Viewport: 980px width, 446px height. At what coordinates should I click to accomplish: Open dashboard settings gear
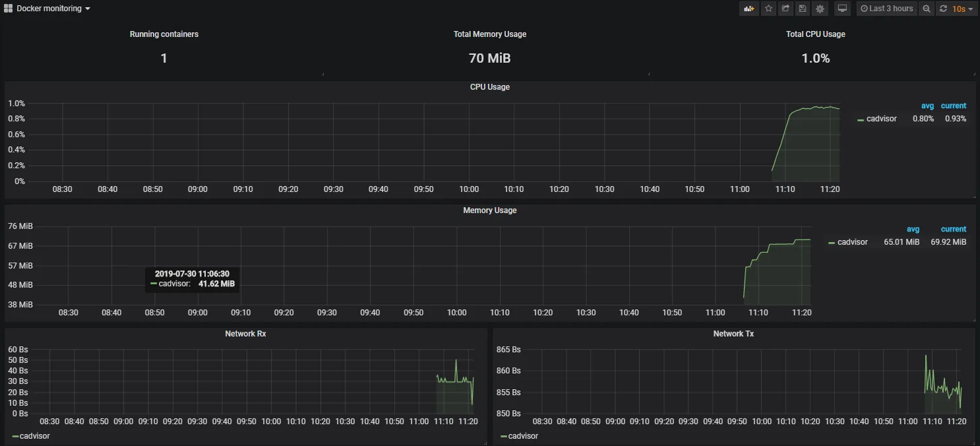coord(820,9)
